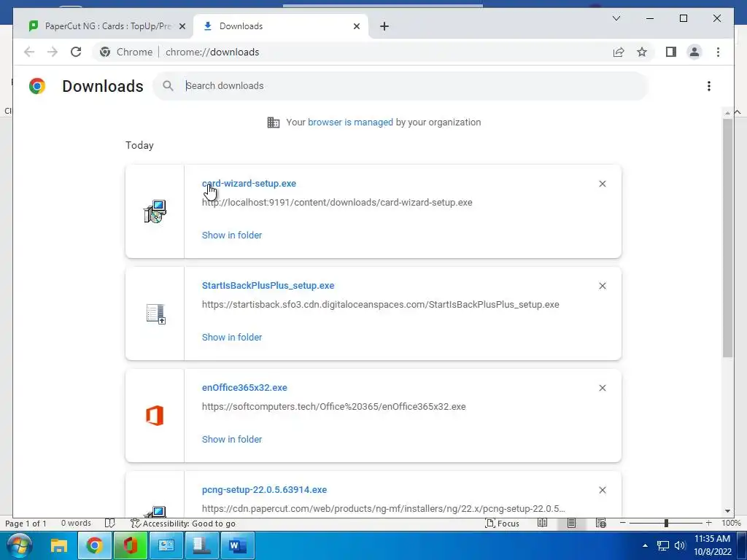Viewport: 747px width, 560px height.
Task: Open the Windows Start menu
Action: pyautogui.click(x=18, y=545)
